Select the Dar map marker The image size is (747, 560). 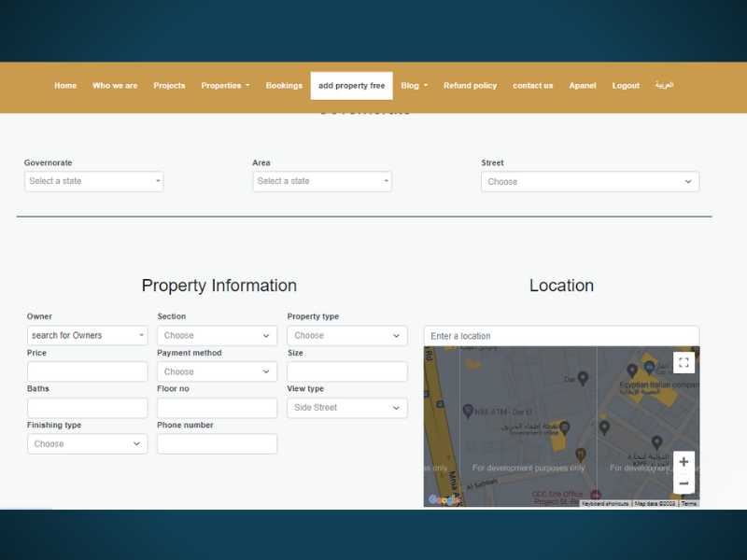[582, 379]
